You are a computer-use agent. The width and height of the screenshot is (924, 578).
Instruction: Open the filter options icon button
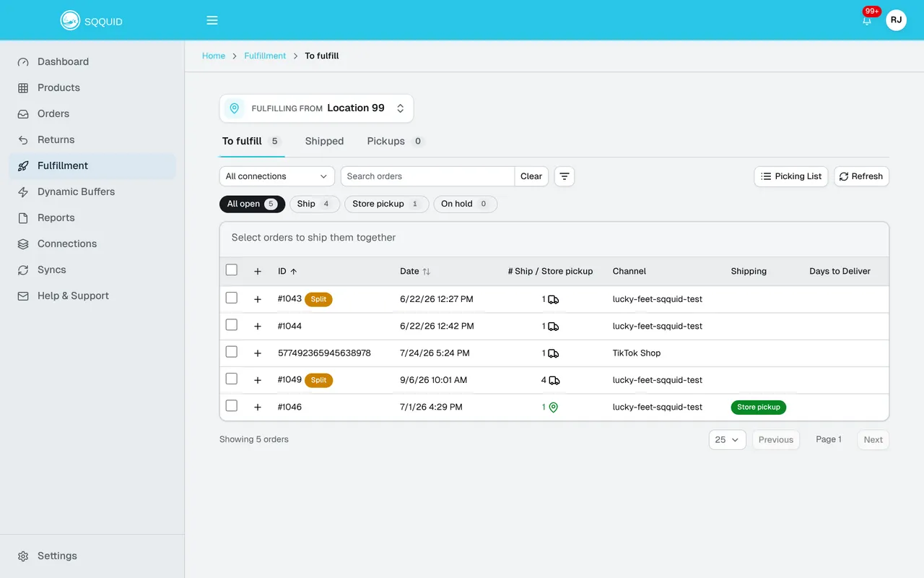click(x=565, y=176)
